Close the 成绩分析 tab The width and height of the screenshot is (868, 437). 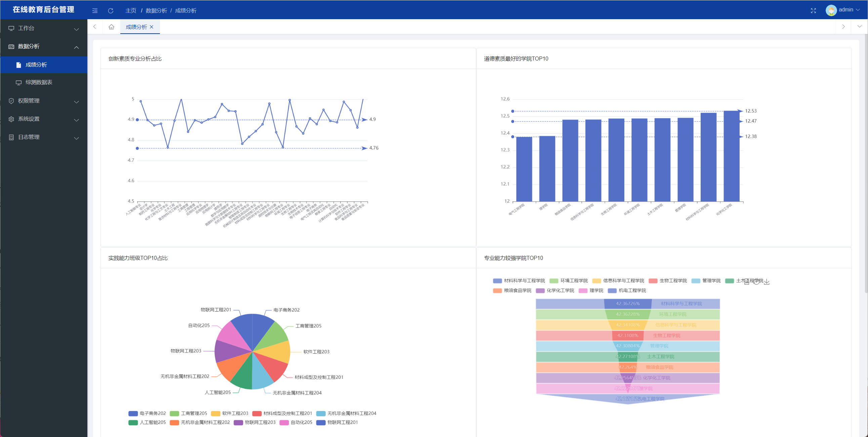(x=152, y=27)
